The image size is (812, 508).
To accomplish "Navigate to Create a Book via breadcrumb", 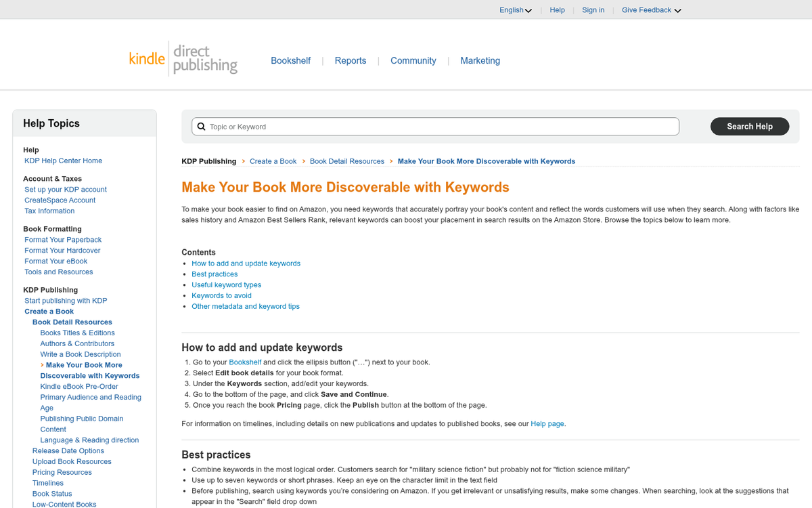I will coord(273,161).
